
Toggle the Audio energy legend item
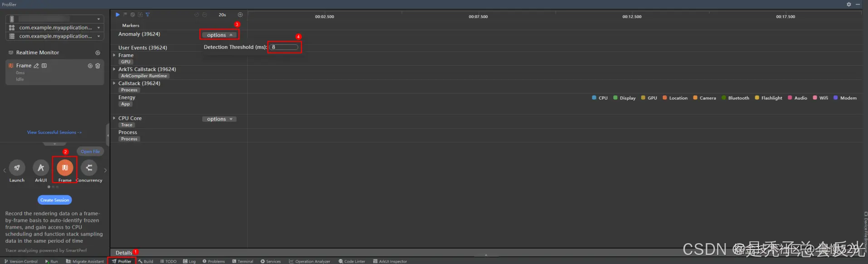coord(797,98)
